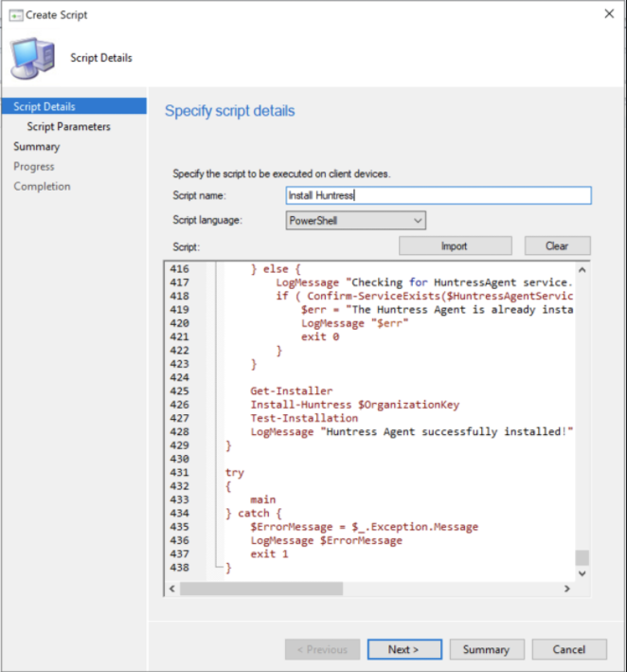The width and height of the screenshot is (627, 672).
Task: Click 'Confirm-ServiceExists' on line 418
Action: coord(373,296)
